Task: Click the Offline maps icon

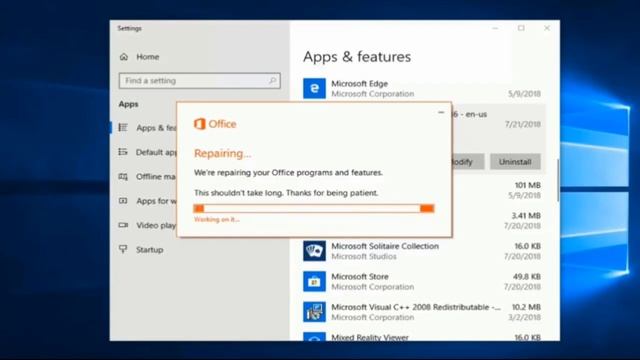Action: click(123, 176)
